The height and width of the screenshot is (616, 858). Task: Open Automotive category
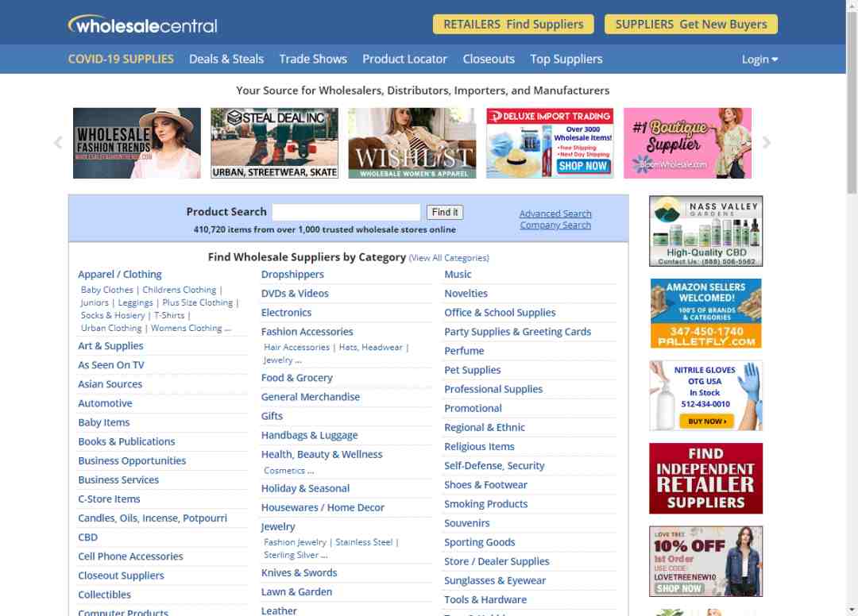pos(105,403)
